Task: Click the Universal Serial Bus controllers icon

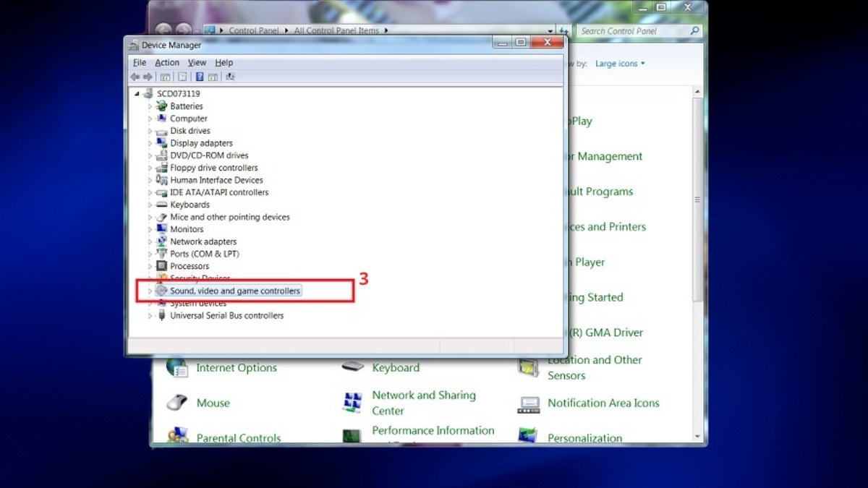Action: (162, 316)
